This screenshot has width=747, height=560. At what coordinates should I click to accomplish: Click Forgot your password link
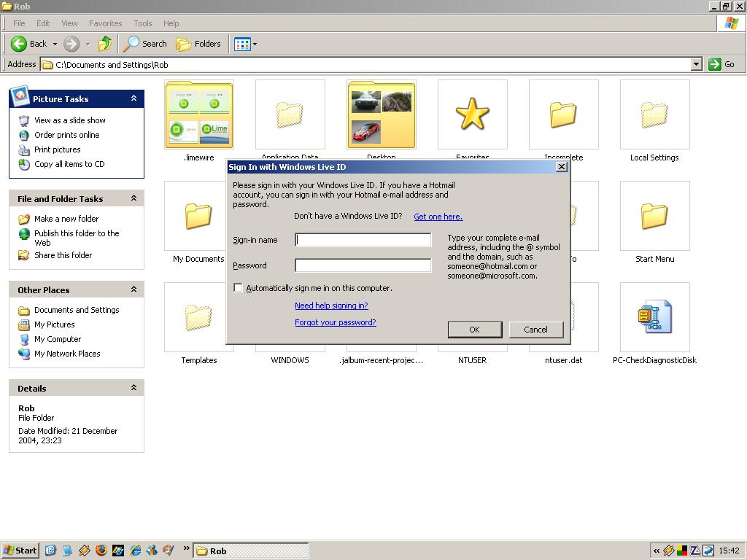click(336, 322)
